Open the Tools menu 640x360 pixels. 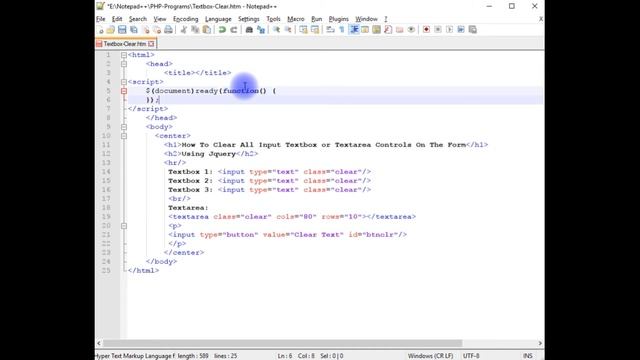(273, 19)
